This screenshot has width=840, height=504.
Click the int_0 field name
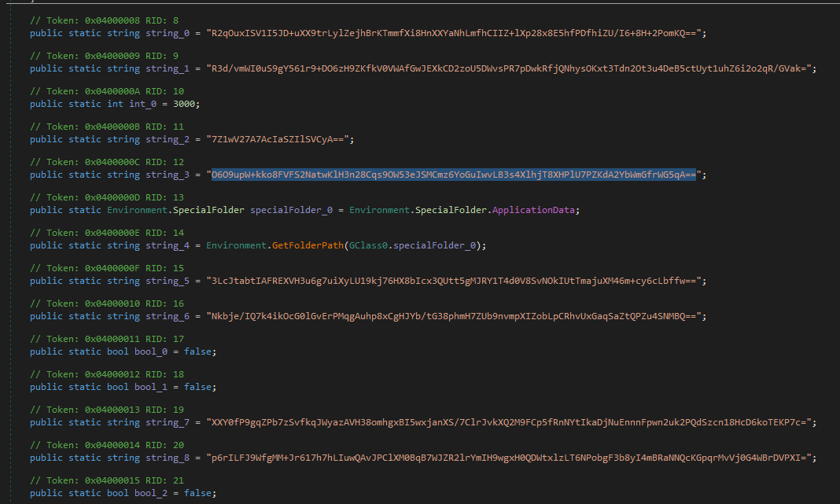pyautogui.click(x=142, y=104)
